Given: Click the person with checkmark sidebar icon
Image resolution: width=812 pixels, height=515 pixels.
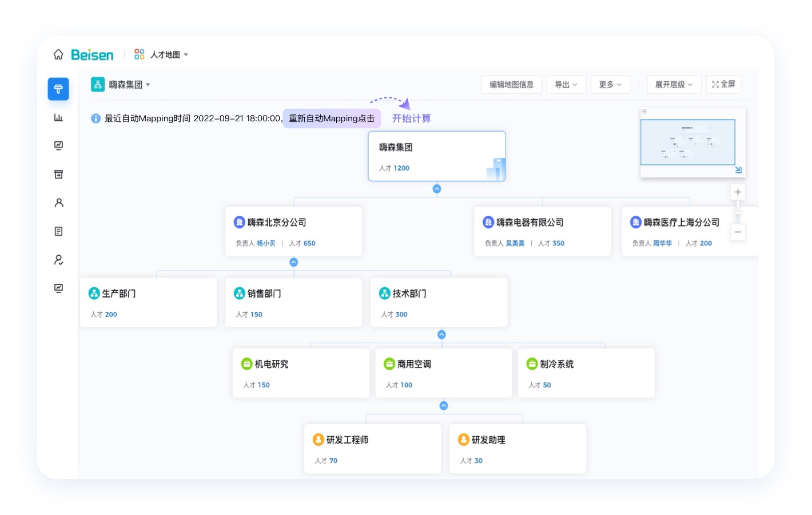Looking at the screenshot, I should point(58,260).
